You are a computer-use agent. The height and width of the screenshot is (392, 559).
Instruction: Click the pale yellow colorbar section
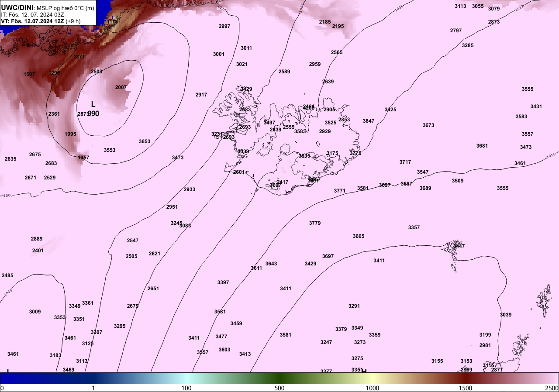point(373,378)
